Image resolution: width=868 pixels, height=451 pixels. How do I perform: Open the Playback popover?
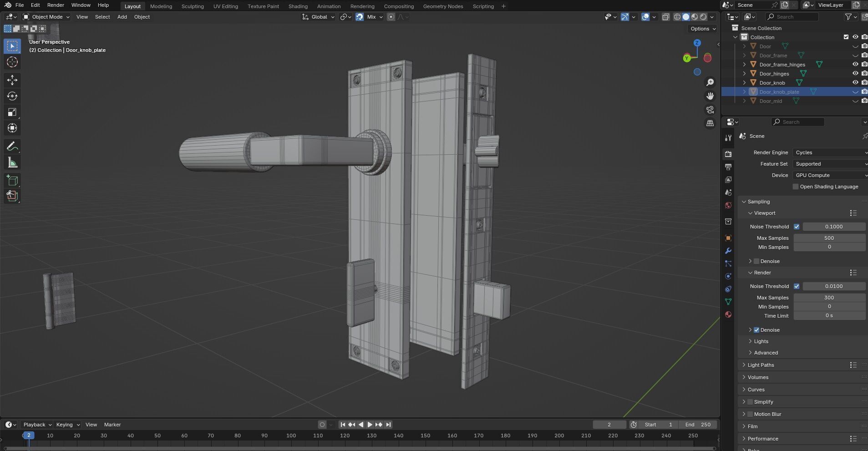[37, 425]
